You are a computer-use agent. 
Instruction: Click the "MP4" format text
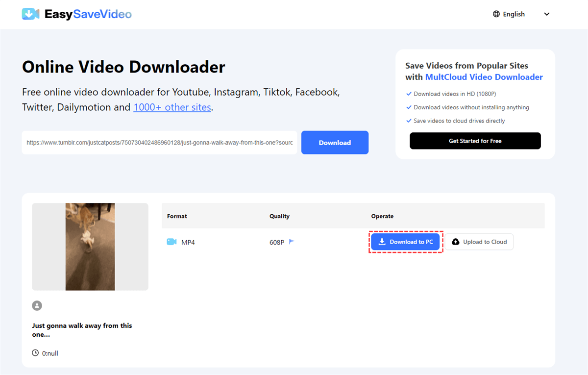click(188, 242)
